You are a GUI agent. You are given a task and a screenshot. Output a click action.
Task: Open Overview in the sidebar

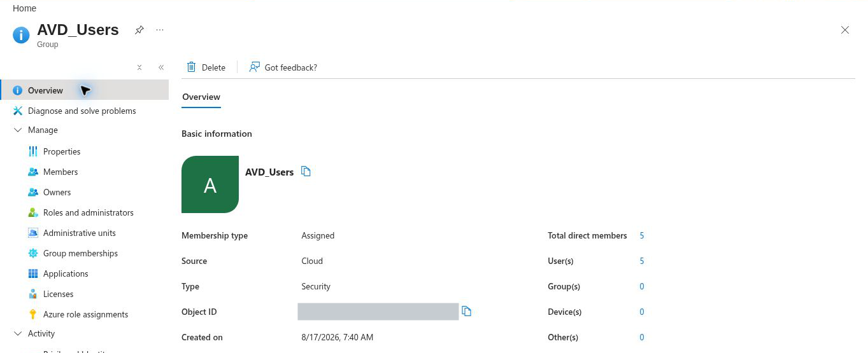pyautogui.click(x=85, y=90)
